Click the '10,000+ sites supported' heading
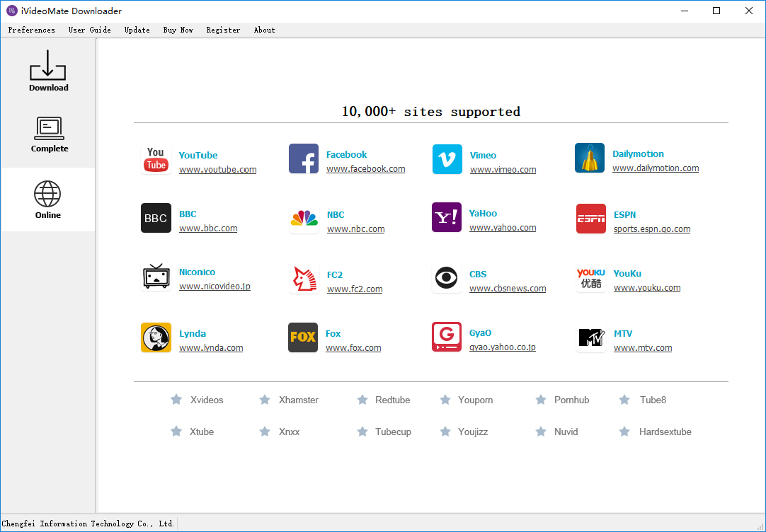766x532 pixels. tap(431, 112)
